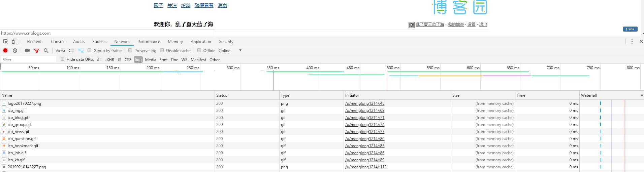
Task: Click the cnblogs logo image
Action: pos(460,7)
